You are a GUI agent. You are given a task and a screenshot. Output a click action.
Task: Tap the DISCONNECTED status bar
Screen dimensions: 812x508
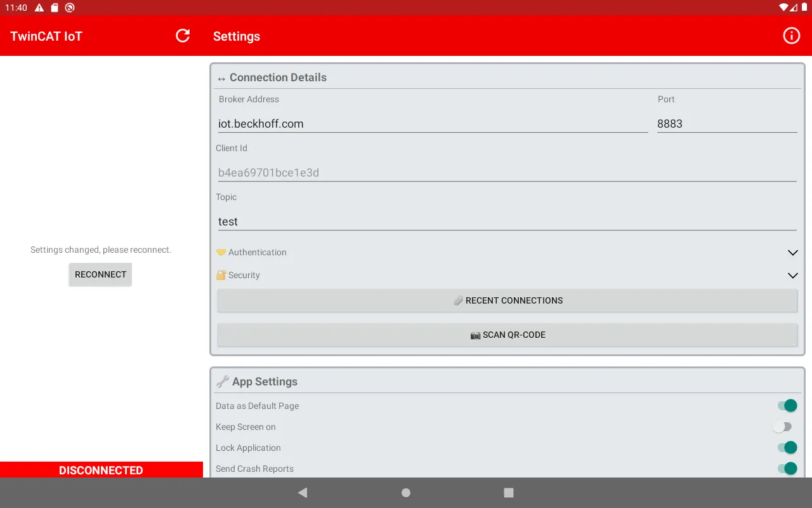tap(101, 470)
